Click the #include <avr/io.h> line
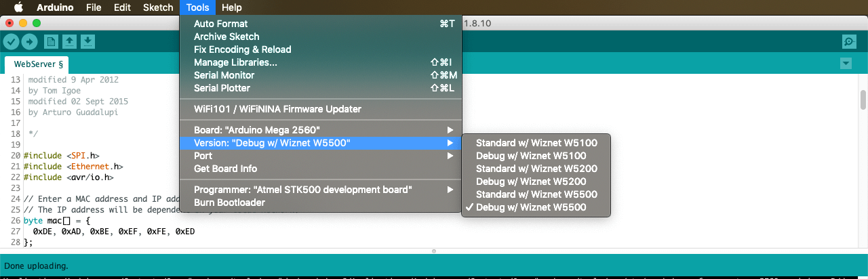This screenshot has height=279, width=868. point(68,177)
